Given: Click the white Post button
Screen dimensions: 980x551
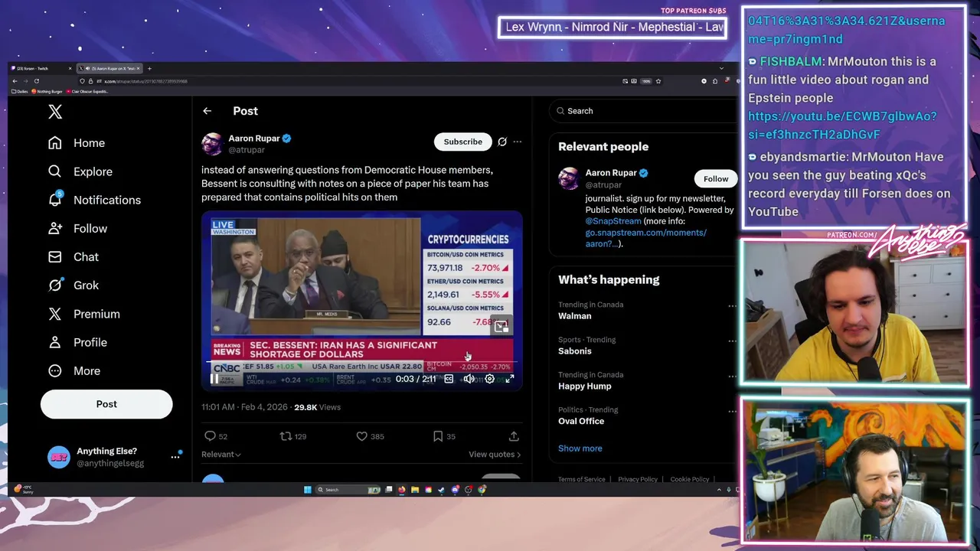Looking at the screenshot, I should pyautogui.click(x=106, y=404).
